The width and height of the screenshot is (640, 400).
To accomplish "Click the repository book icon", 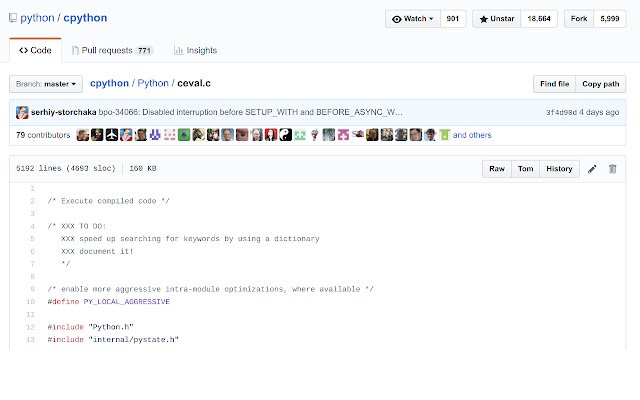I will pyautogui.click(x=13, y=18).
